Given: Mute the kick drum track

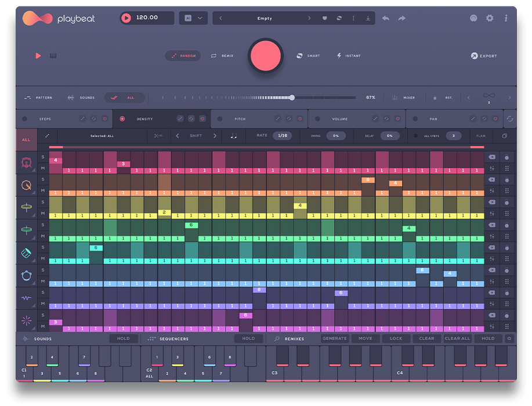Looking at the screenshot, I should point(43,169).
